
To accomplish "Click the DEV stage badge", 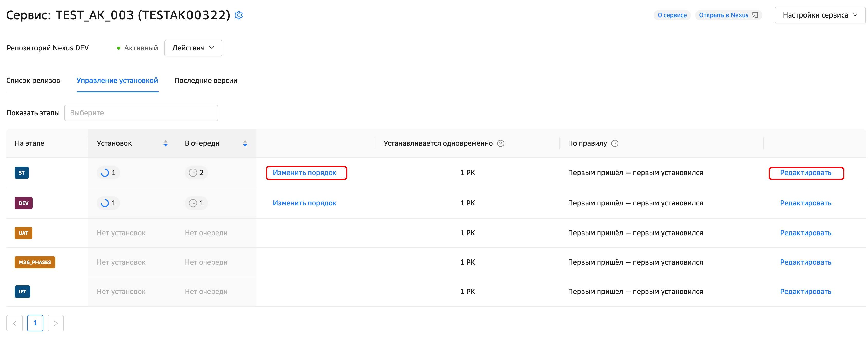I will coord(24,203).
